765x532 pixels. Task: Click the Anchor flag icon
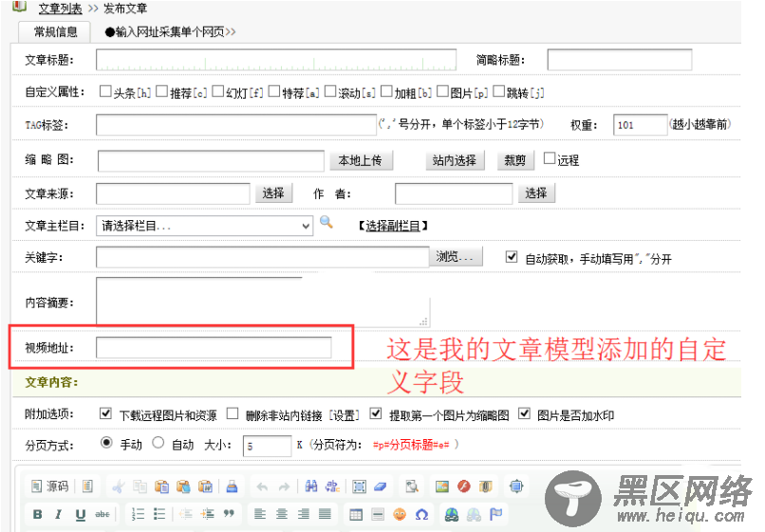495,513
